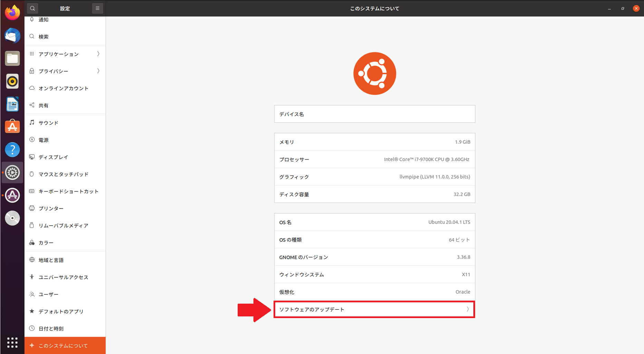The width and height of the screenshot is (644, 354).
Task: Click the グラフィック value llvmpipe
Action: (x=435, y=177)
